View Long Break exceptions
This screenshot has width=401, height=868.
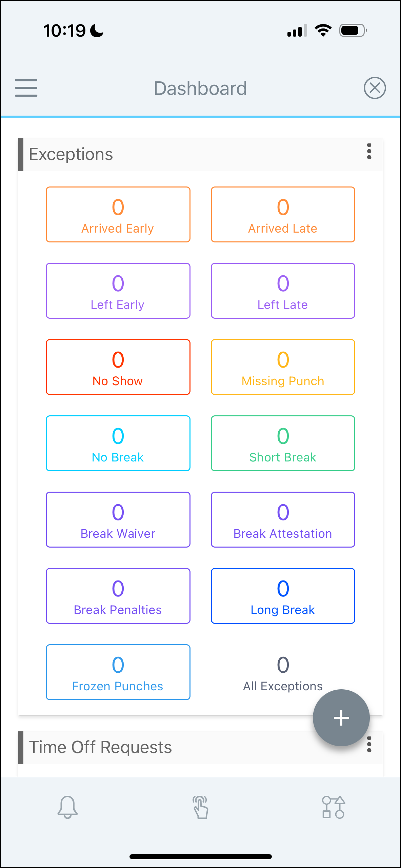[283, 596]
